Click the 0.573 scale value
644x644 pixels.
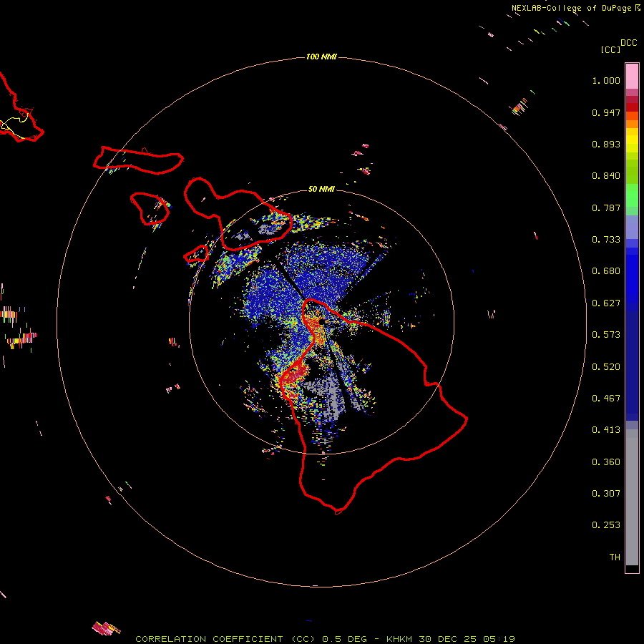606,335
